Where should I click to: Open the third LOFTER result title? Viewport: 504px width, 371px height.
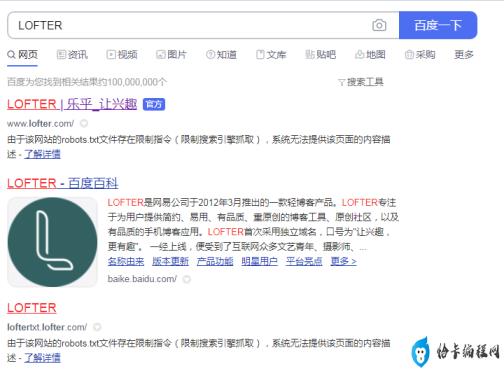32,308
